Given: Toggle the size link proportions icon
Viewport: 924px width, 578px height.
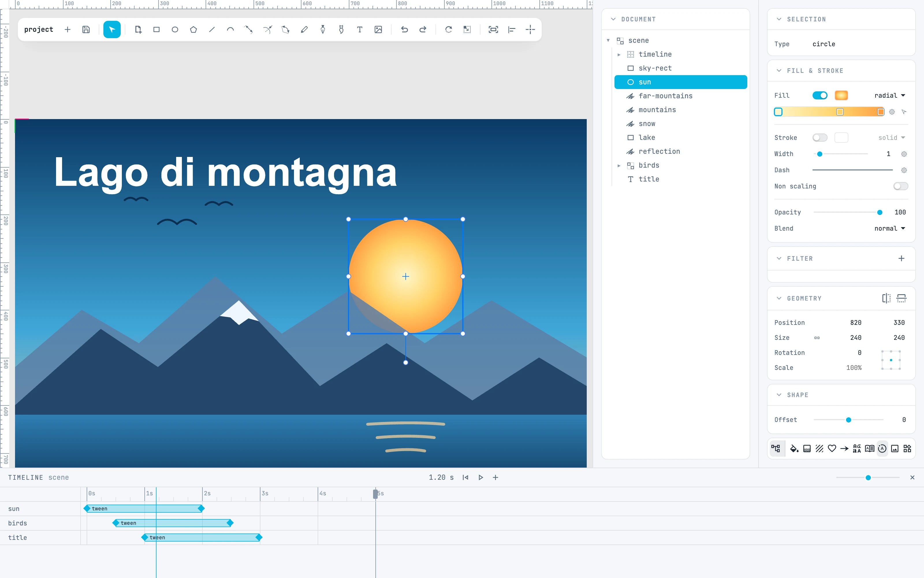Looking at the screenshot, I should pos(817,338).
